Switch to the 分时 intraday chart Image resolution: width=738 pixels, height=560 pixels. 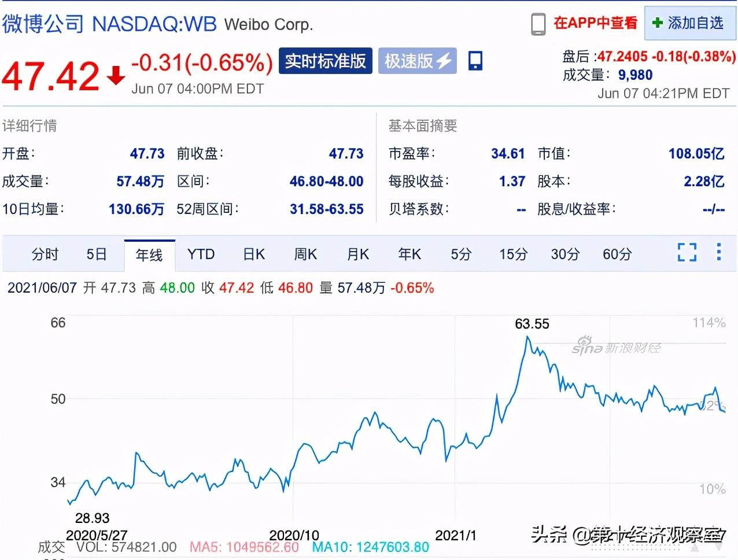[x=45, y=253]
